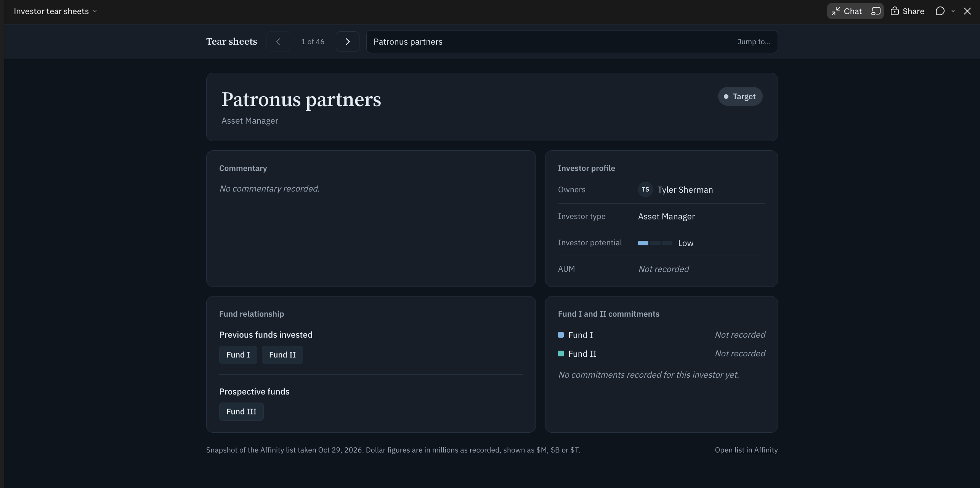
Task: Select the Fund III prospective tag
Action: point(241,412)
